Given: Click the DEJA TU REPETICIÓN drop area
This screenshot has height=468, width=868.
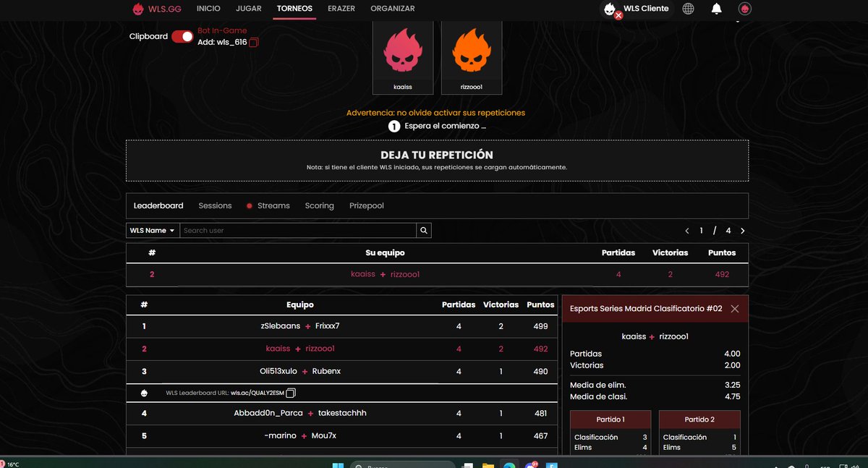Looking at the screenshot, I should point(437,161).
